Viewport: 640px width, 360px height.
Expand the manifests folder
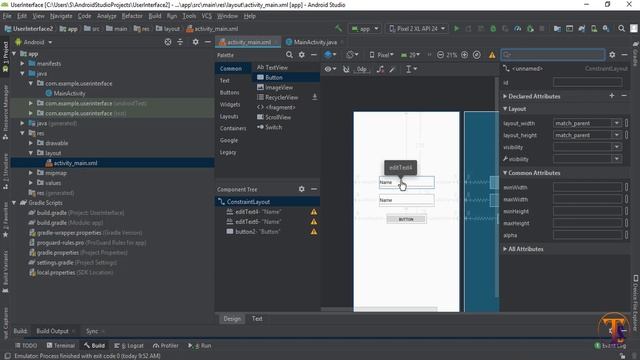click(22, 64)
